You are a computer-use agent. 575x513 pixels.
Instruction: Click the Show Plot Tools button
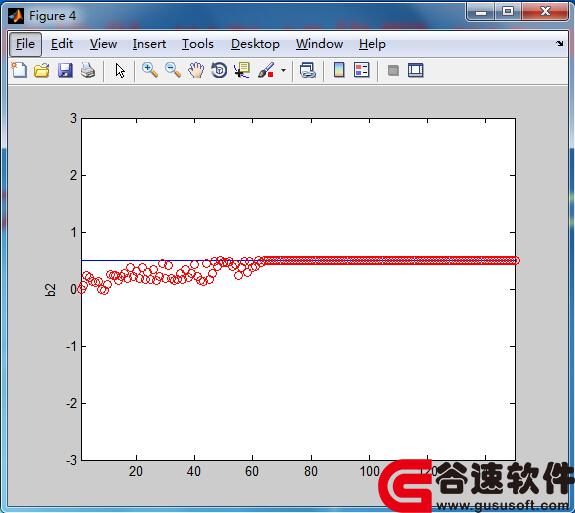point(416,70)
